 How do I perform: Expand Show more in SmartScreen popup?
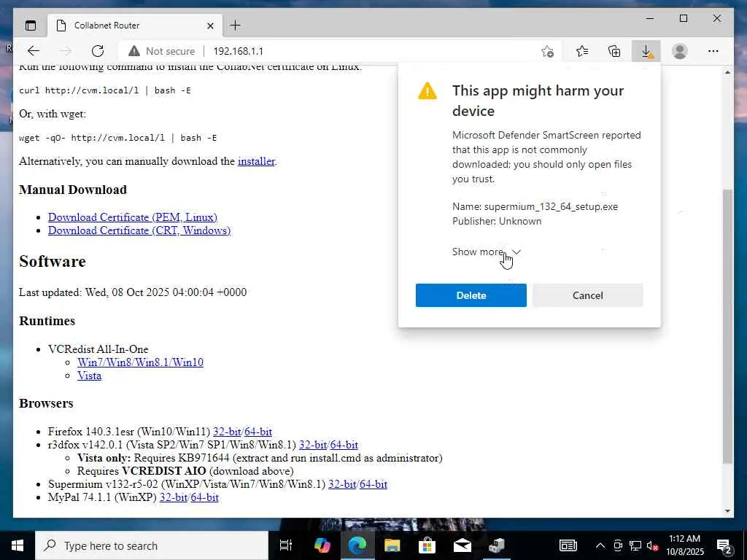pos(487,252)
